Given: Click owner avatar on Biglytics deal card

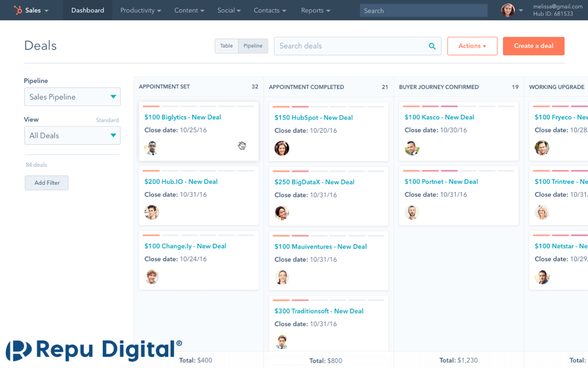Looking at the screenshot, I should (x=152, y=148).
